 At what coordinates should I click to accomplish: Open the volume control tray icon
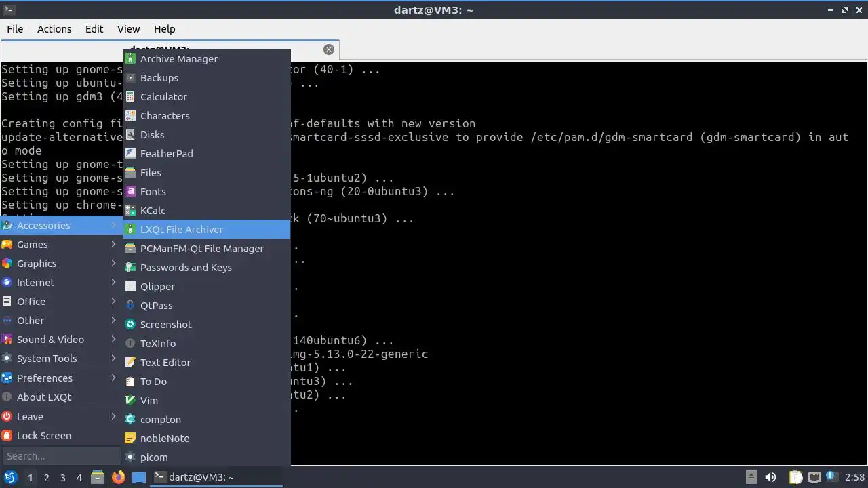(x=770, y=478)
